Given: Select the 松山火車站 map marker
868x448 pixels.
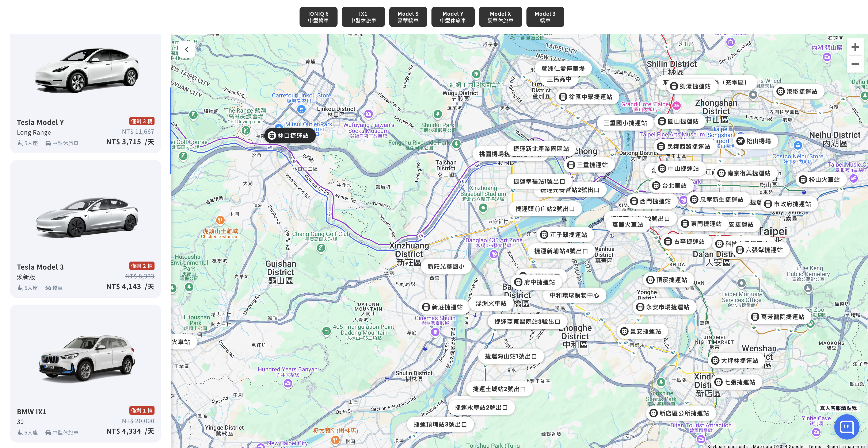Looking at the screenshot, I should tap(821, 180).
